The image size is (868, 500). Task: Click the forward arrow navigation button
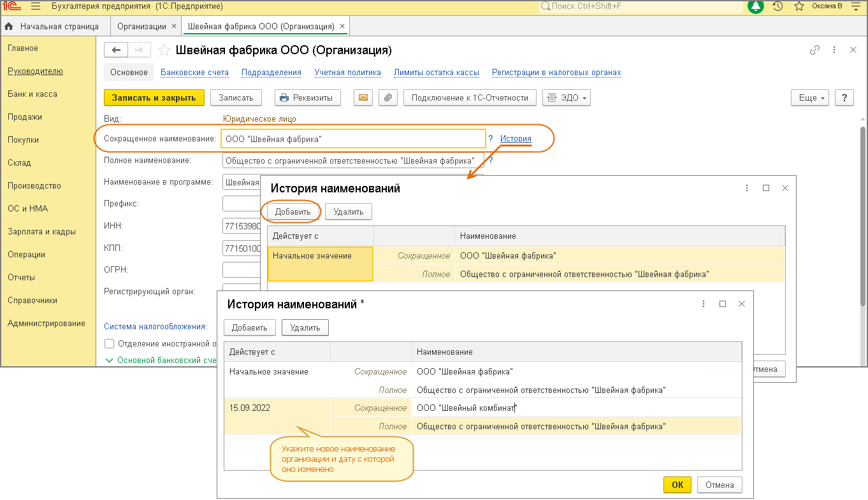click(140, 50)
